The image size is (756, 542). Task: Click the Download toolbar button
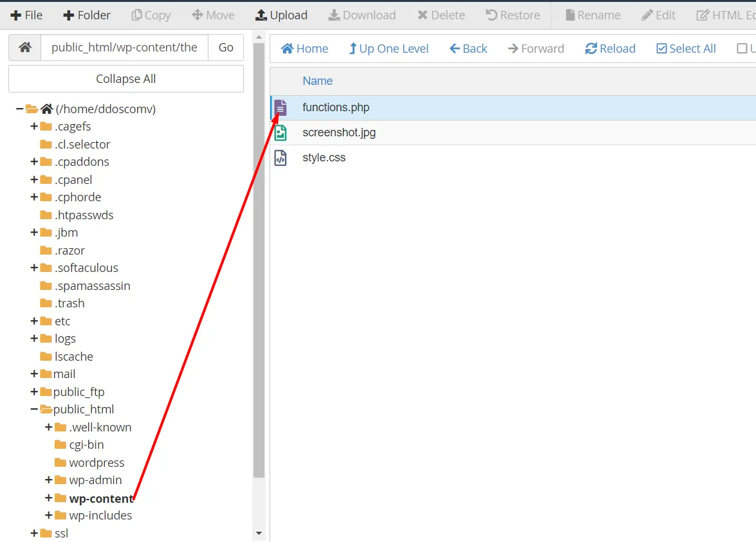click(362, 15)
